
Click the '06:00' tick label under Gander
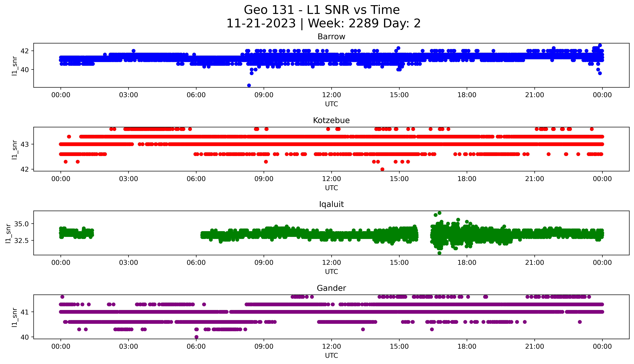196,346
